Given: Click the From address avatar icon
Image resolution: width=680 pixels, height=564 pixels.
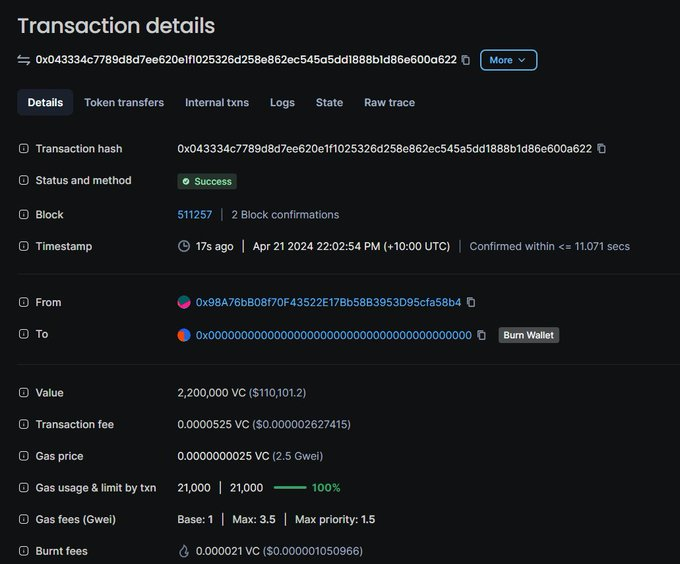Looking at the screenshot, I should [184, 302].
